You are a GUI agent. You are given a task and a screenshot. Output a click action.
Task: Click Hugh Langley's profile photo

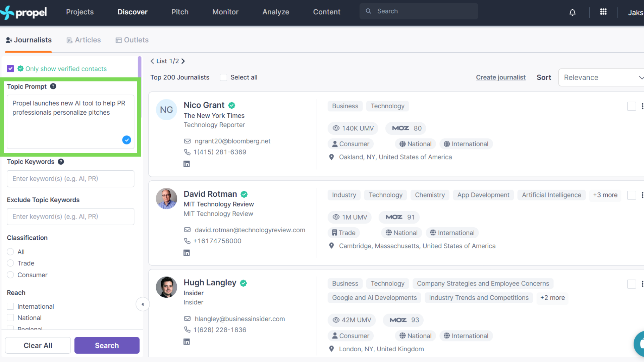coord(166,287)
